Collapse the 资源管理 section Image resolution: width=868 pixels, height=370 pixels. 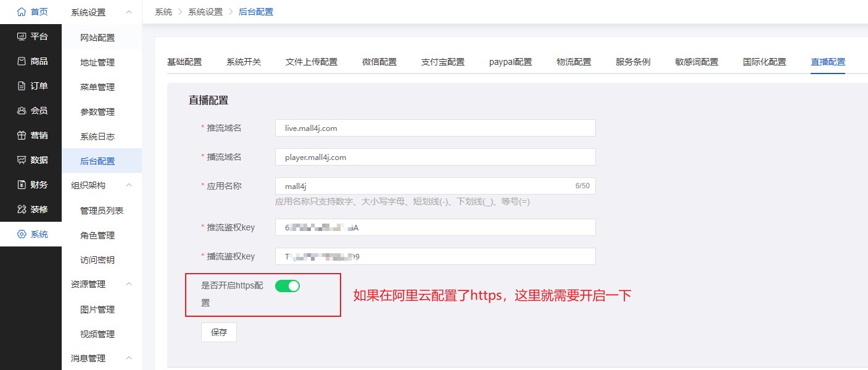tap(129, 284)
